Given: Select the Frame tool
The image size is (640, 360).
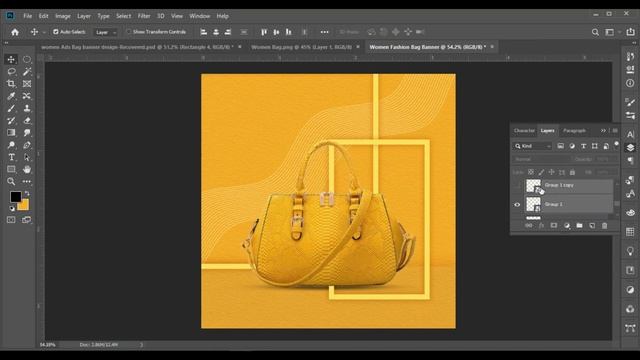Looking at the screenshot, I should (x=27, y=84).
